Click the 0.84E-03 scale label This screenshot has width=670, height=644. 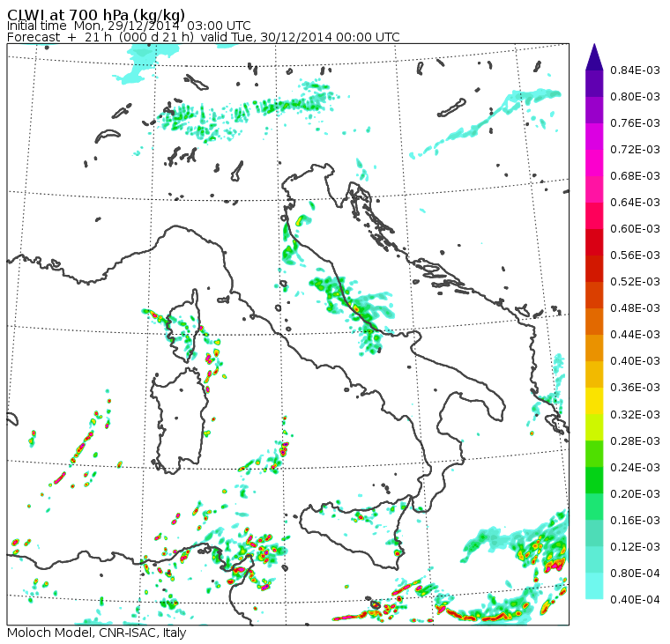point(635,70)
